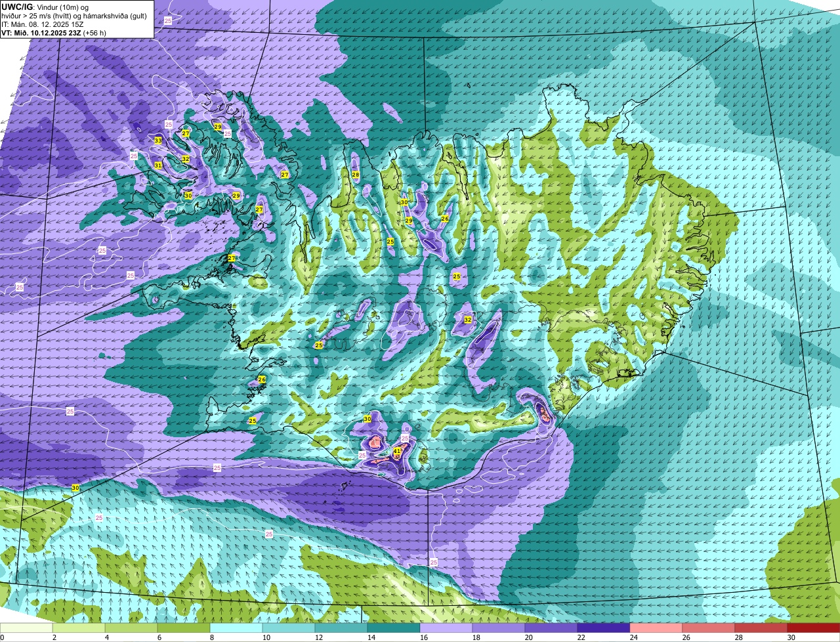Click the pale yellow 0–2 m/s legend swatch
Screen dimensions: 840x642
pyautogui.click(x=26, y=628)
